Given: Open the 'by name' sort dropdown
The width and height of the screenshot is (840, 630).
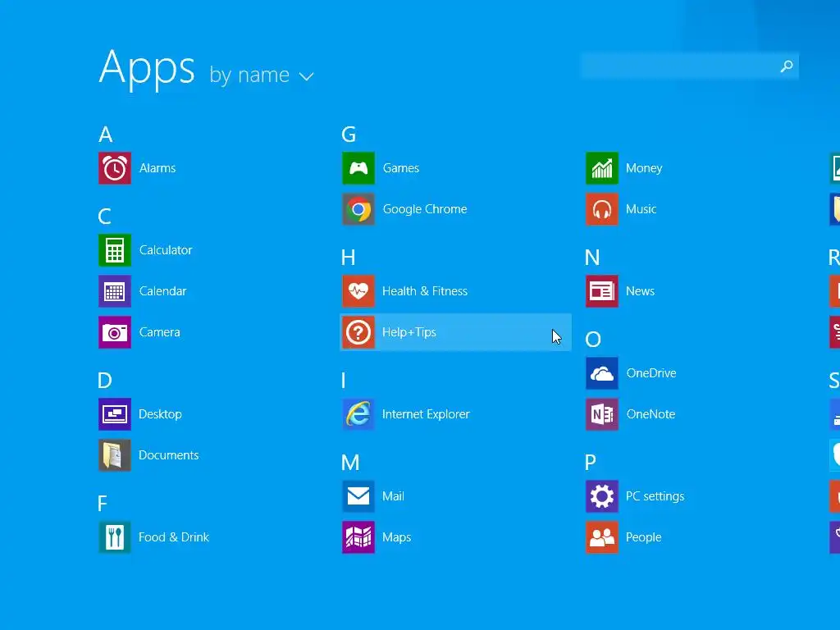Looking at the screenshot, I should tap(262, 75).
